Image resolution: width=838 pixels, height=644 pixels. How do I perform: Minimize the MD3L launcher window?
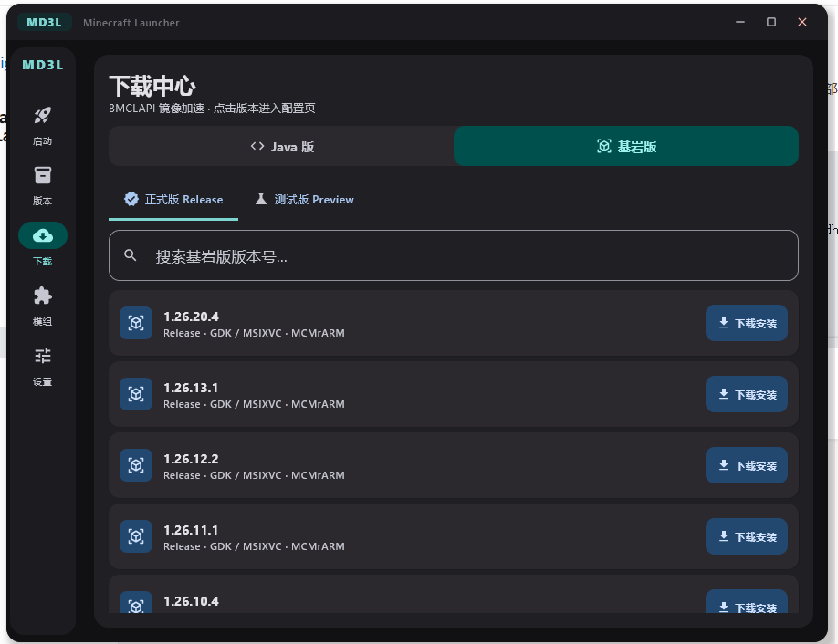[x=740, y=22]
